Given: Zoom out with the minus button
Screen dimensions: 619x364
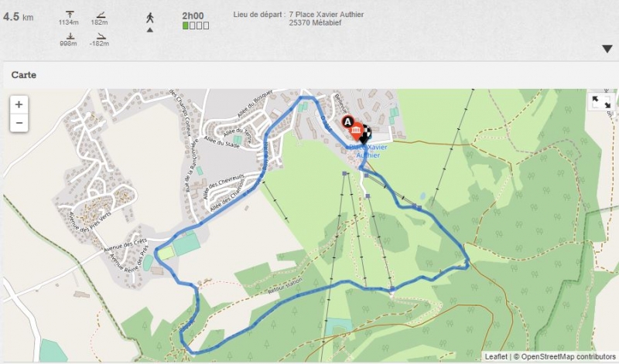Looking at the screenshot, I should coord(19,123).
